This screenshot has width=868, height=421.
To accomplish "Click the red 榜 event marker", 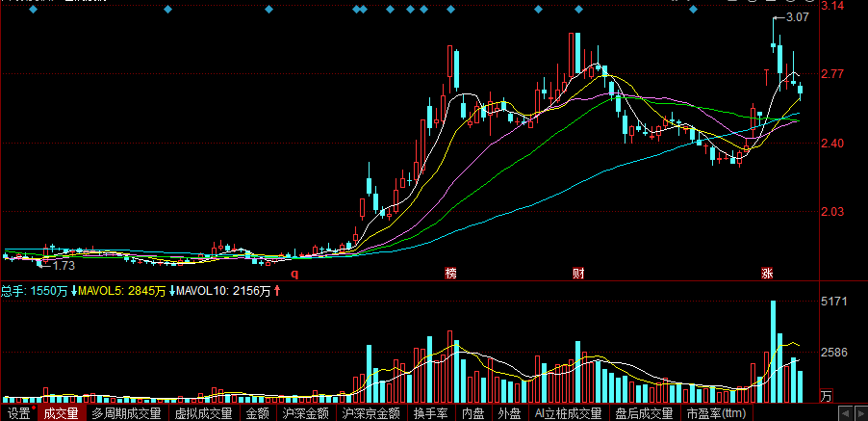I will [451, 273].
